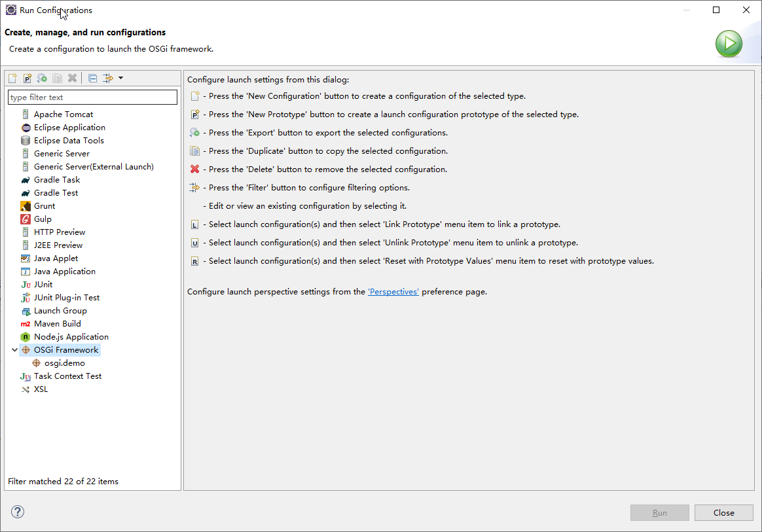Screen dimensions: 762x532
Task: Open the Help question mark icon
Action: [x=18, y=512]
